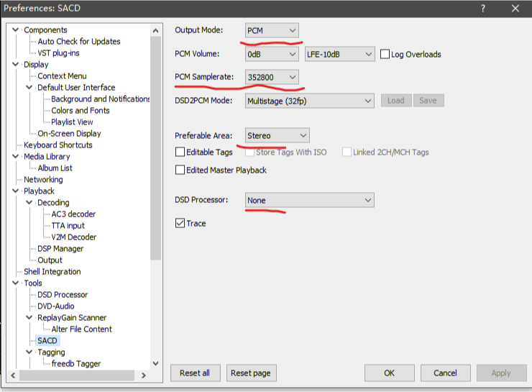Collapse the Tools tree node
532x392 pixels.
[17, 283]
